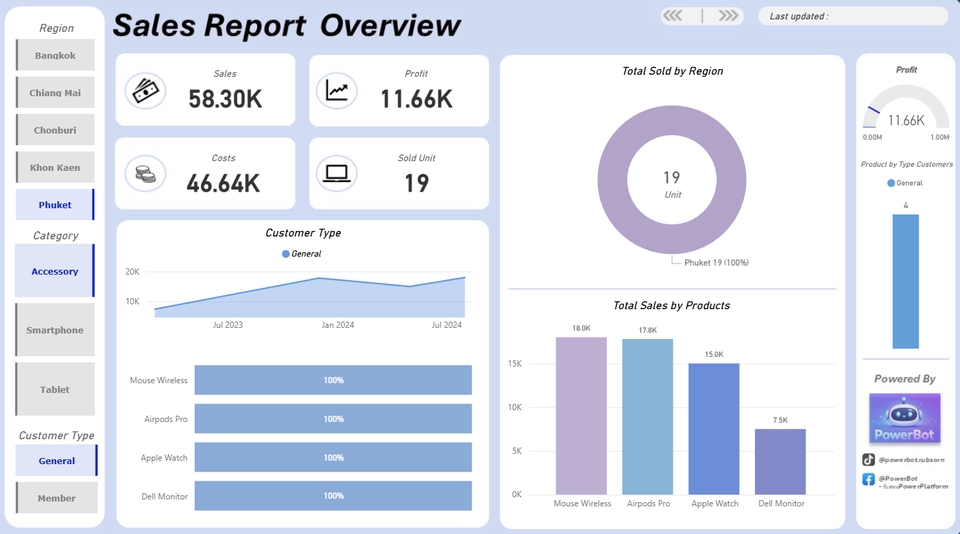Toggle the Accessory category slicer
Screen dimensions: 960x534
[54, 271]
